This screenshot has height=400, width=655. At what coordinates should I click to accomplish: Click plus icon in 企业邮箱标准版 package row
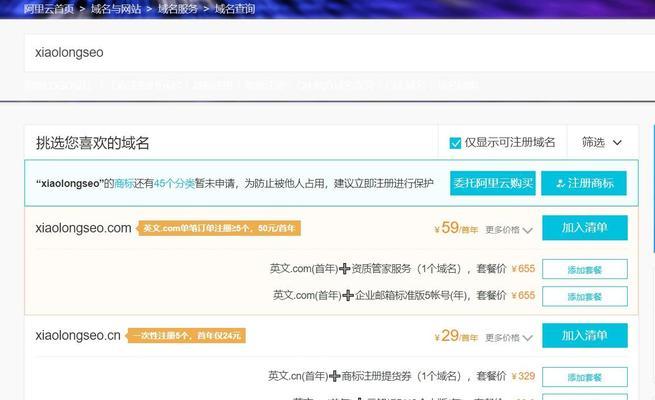(x=348, y=296)
